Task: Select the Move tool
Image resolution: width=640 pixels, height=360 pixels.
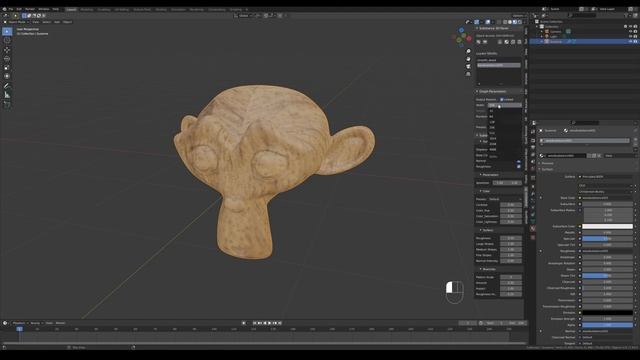Action: (x=7, y=50)
